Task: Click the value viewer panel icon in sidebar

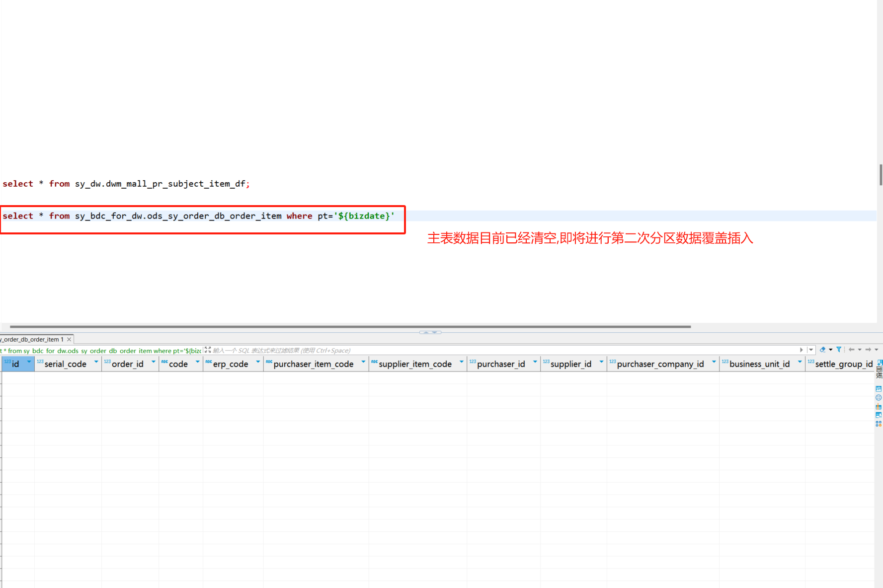Action: 879,388
